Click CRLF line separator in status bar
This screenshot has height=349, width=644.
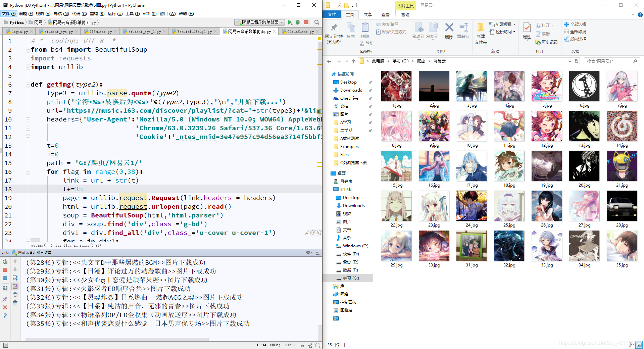275,345
